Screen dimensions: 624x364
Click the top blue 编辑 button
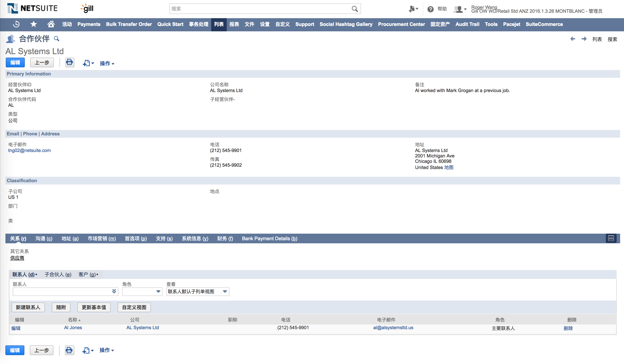point(15,62)
